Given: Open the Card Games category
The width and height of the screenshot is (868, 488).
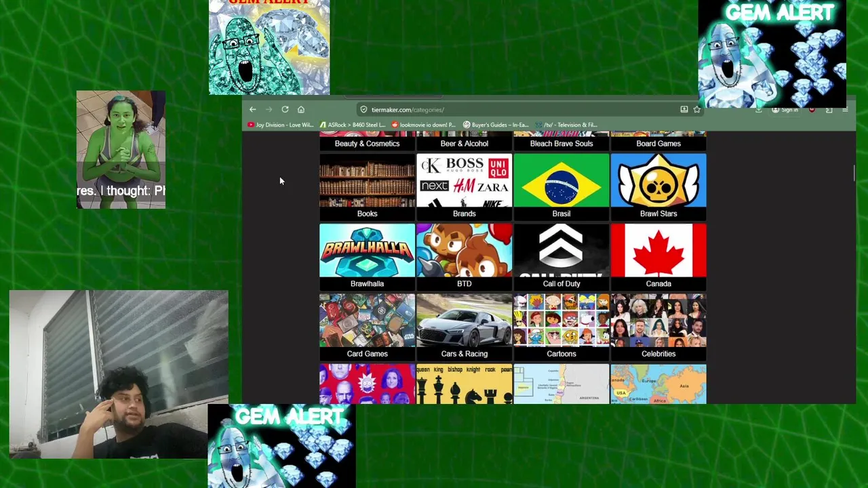Looking at the screenshot, I should pyautogui.click(x=367, y=327).
